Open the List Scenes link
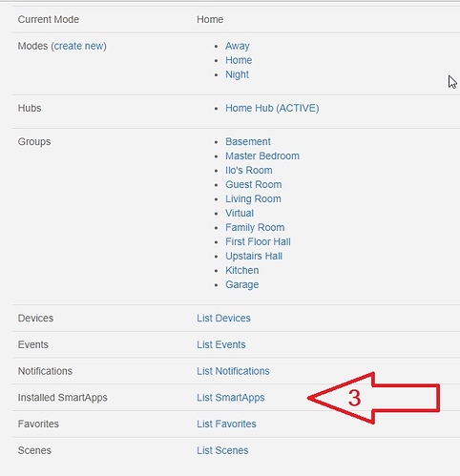The width and height of the screenshot is (460, 476). [x=222, y=450]
